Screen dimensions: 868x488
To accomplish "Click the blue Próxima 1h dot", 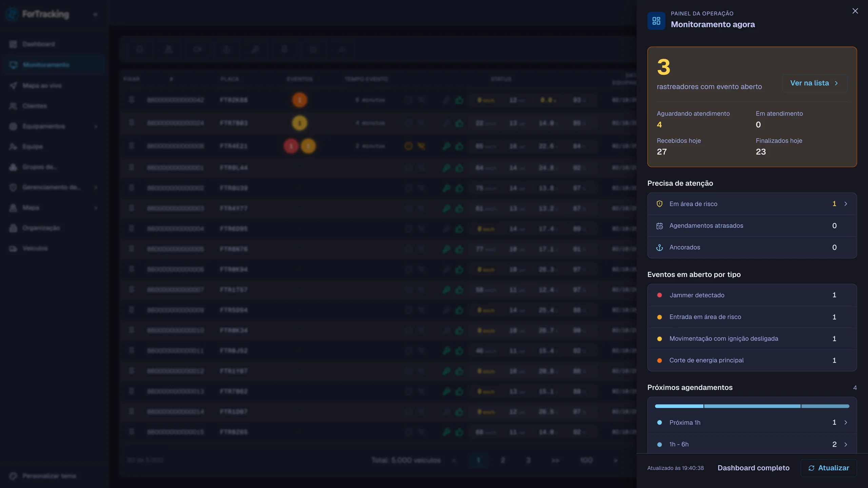I will (x=659, y=423).
